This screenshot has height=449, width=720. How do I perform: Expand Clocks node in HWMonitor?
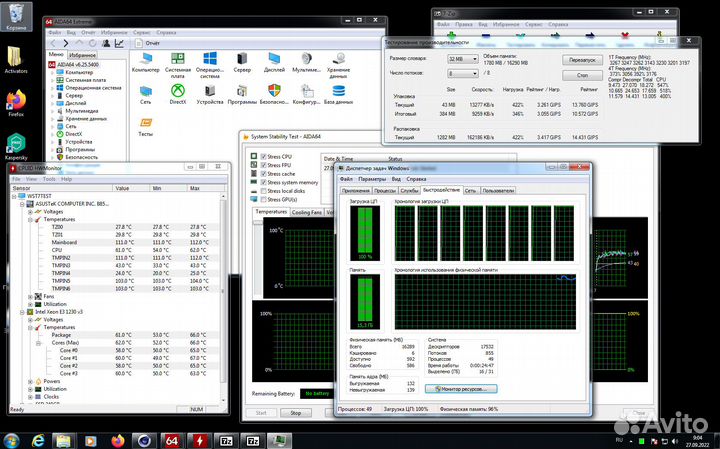30,397
